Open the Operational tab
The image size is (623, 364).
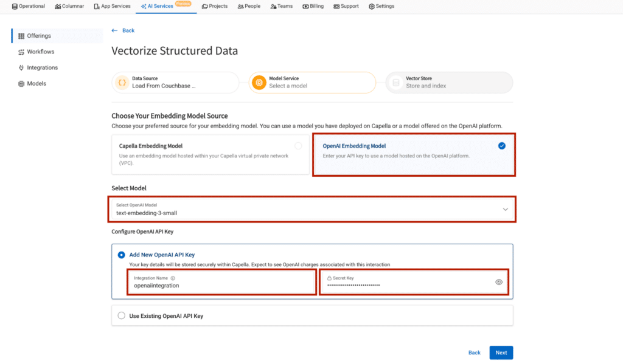click(x=28, y=6)
